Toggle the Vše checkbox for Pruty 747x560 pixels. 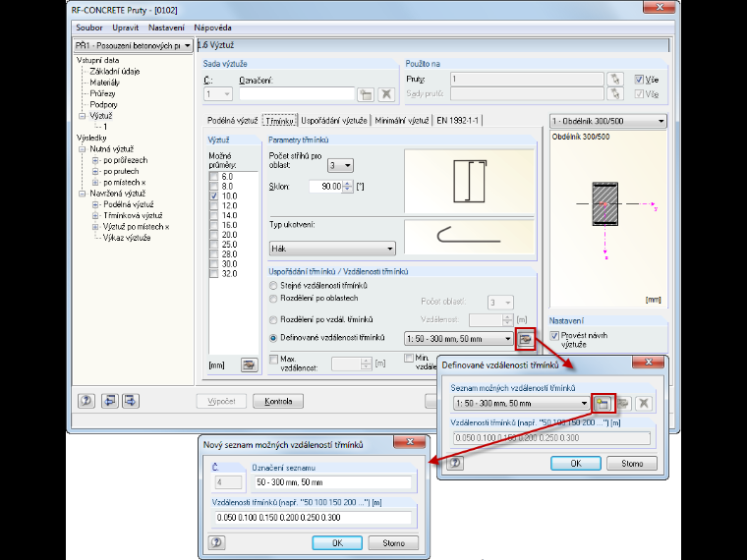[x=639, y=80]
